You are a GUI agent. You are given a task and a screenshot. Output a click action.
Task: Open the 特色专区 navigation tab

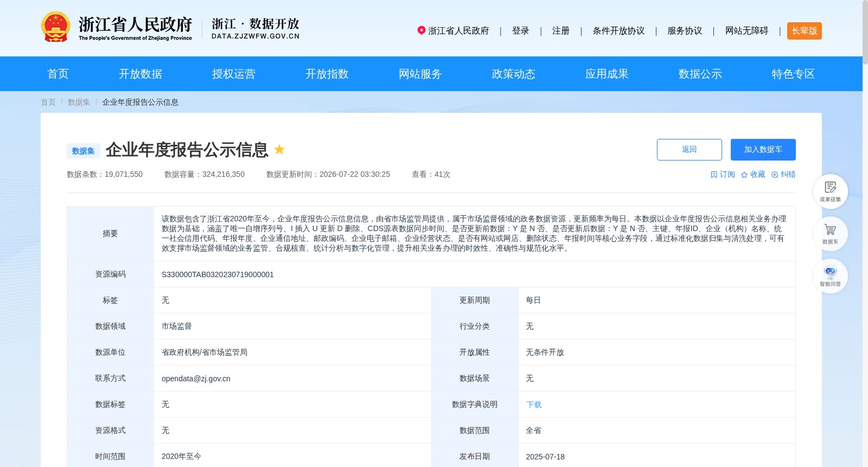click(x=794, y=74)
